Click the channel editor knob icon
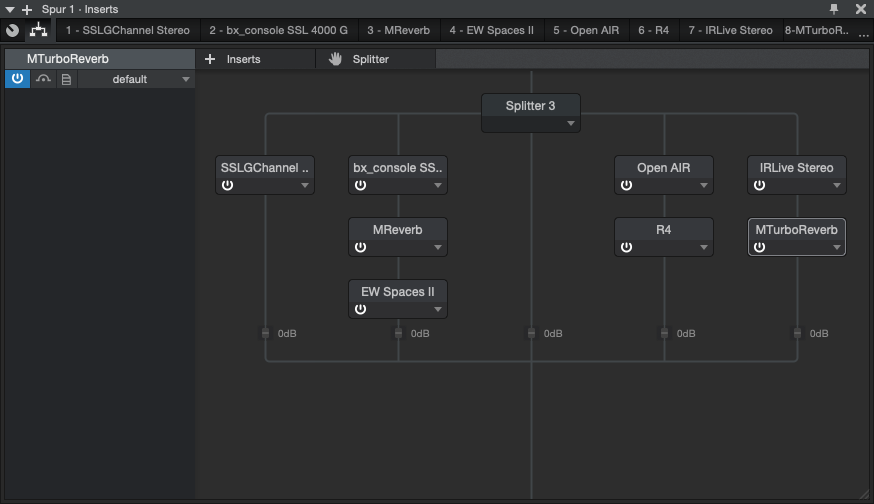Screen dimensions: 874x504 [x=12, y=30]
